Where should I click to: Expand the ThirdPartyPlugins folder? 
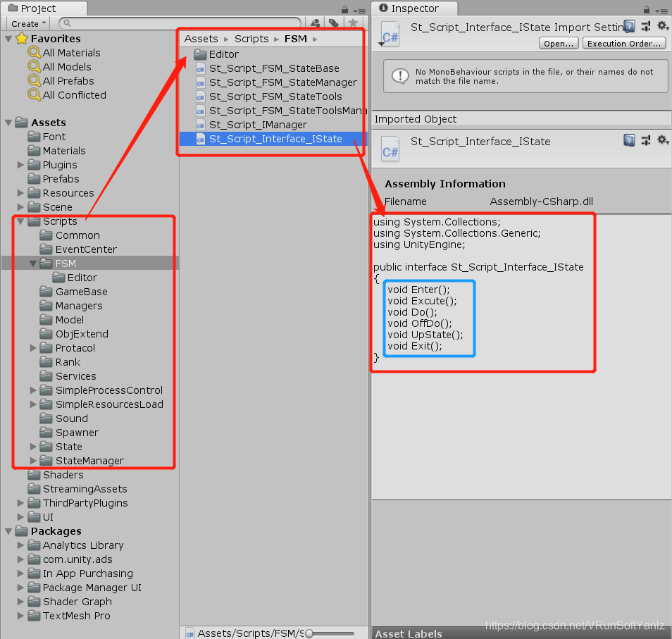[20, 503]
